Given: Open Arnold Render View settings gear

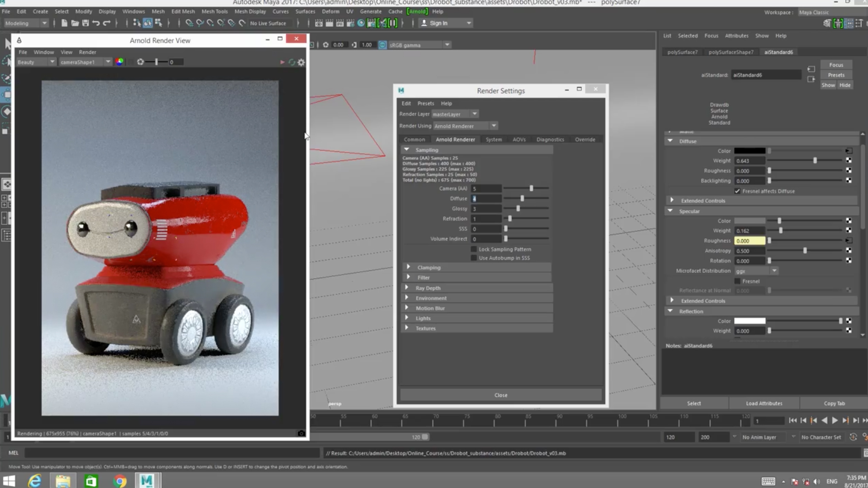Looking at the screenshot, I should pos(301,62).
